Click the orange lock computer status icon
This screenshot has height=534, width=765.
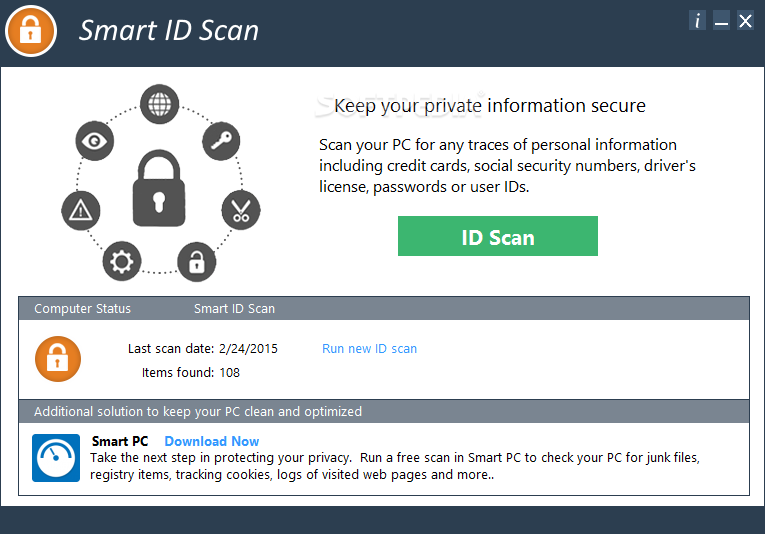tap(58, 359)
